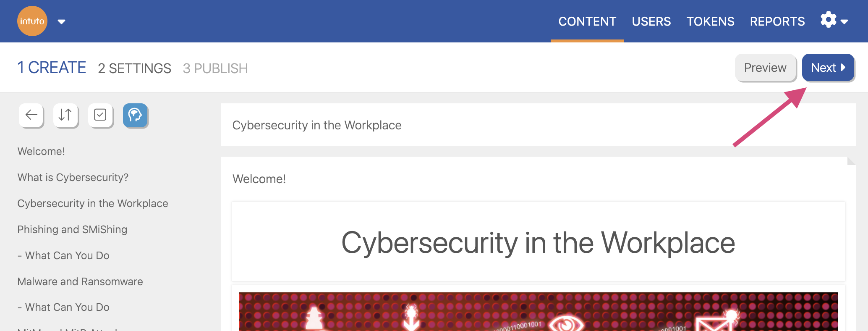Click the checkbox quiz icon

[100, 115]
